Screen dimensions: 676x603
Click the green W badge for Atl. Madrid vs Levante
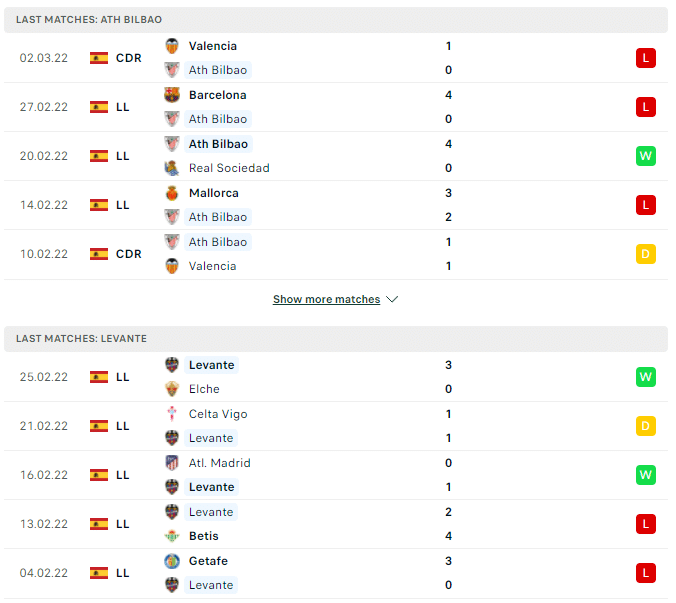(x=646, y=475)
